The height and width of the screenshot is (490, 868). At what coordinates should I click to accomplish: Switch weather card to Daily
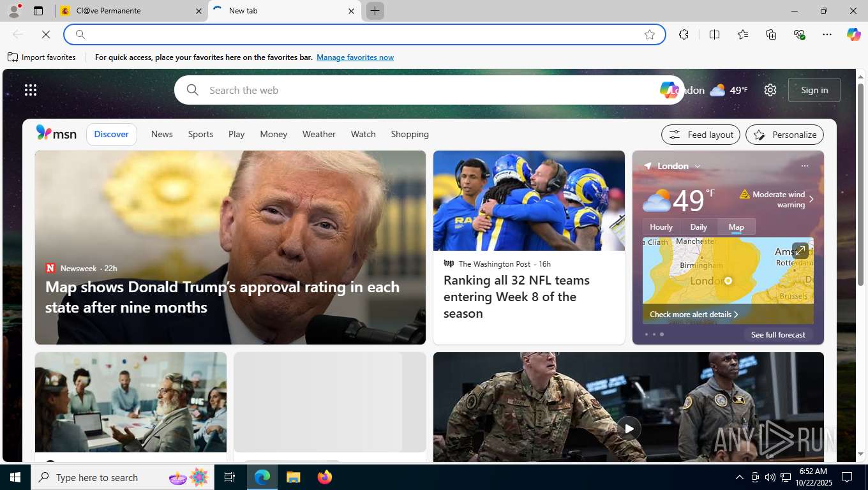point(699,227)
